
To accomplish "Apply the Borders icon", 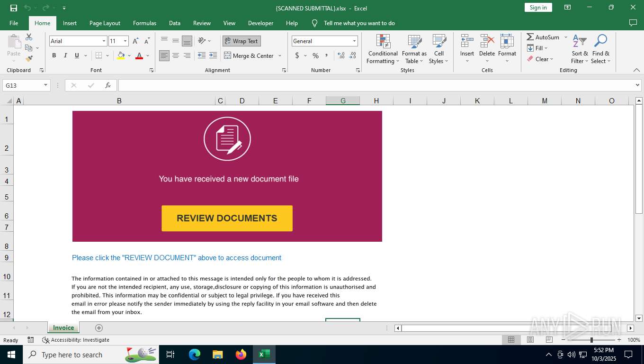I will coord(98,55).
